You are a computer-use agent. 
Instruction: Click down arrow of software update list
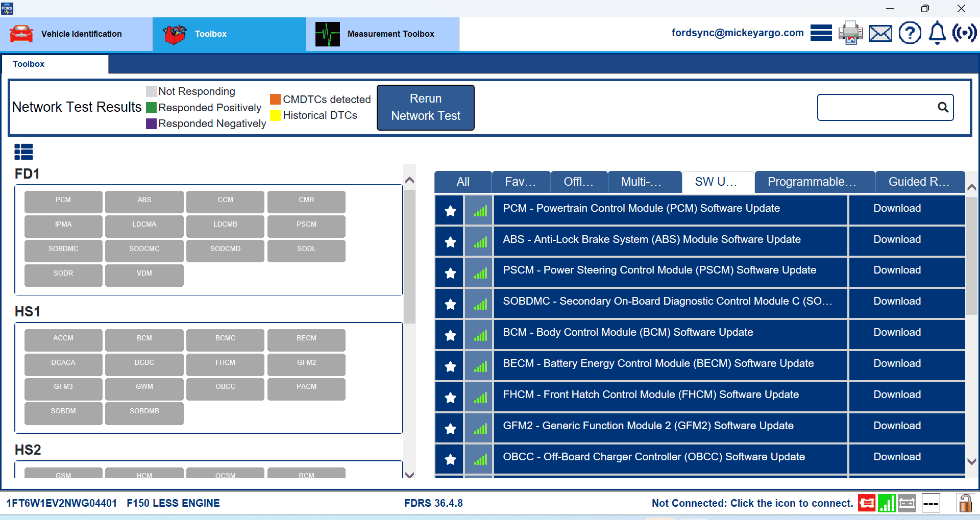click(972, 461)
